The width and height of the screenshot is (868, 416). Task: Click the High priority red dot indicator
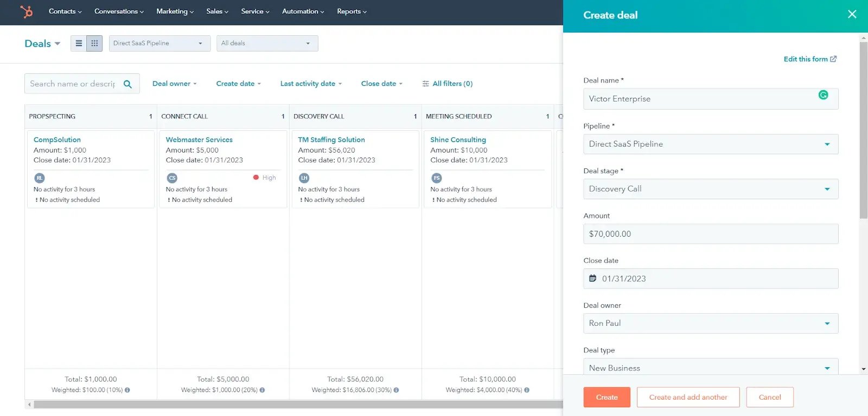click(x=256, y=178)
